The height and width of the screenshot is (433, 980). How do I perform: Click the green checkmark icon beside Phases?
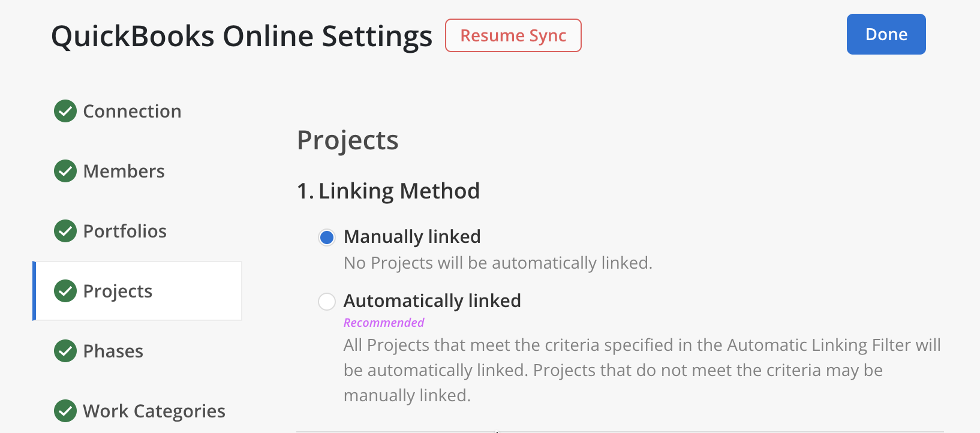[x=65, y=351]
